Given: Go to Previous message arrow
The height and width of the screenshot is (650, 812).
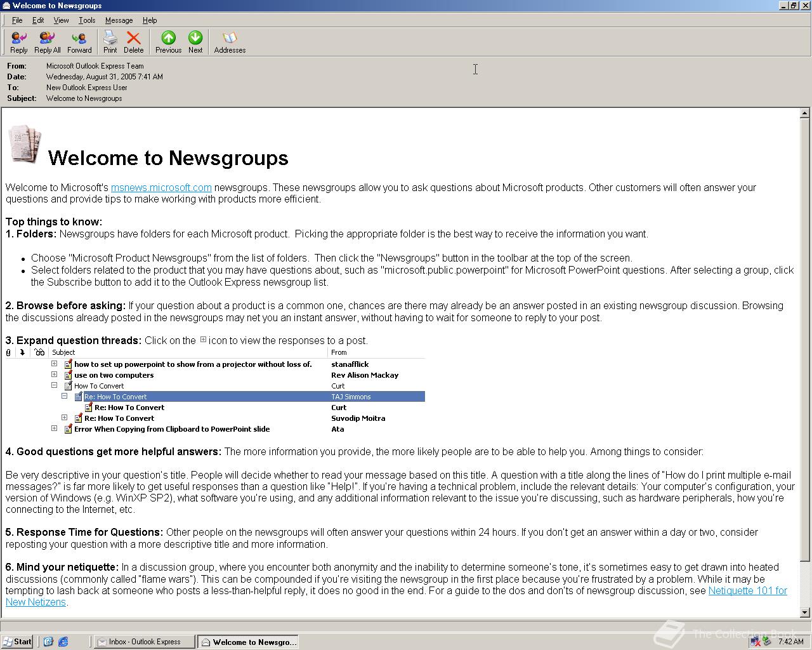Looking at the screenshot, I should pyautogui.click(x=168, y=43).
